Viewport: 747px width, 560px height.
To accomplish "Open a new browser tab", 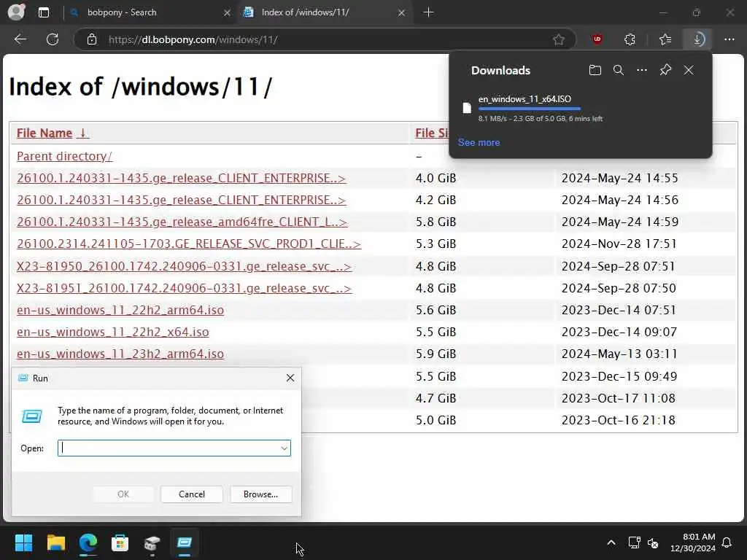I will coord(428,12).
